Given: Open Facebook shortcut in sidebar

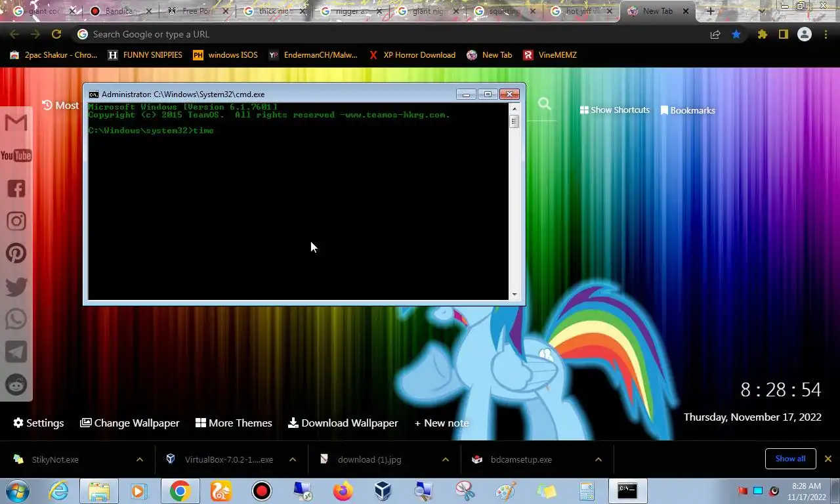Looking at the screenshot, I should [16, 188].
